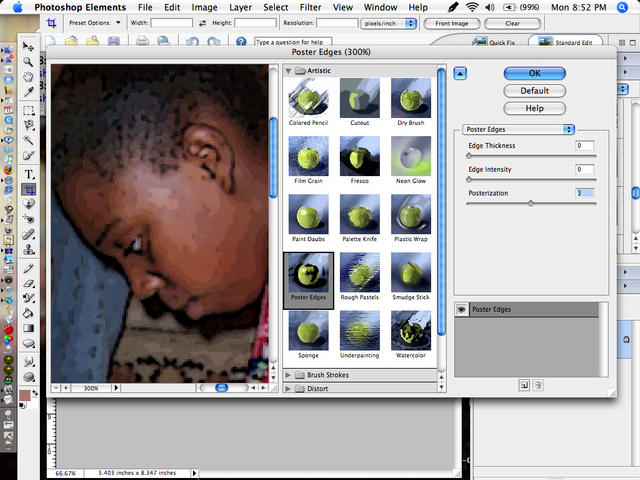The image size is (640, 480).
Task: Expand the Brush Strokes folder
Action: click(288, 375)
